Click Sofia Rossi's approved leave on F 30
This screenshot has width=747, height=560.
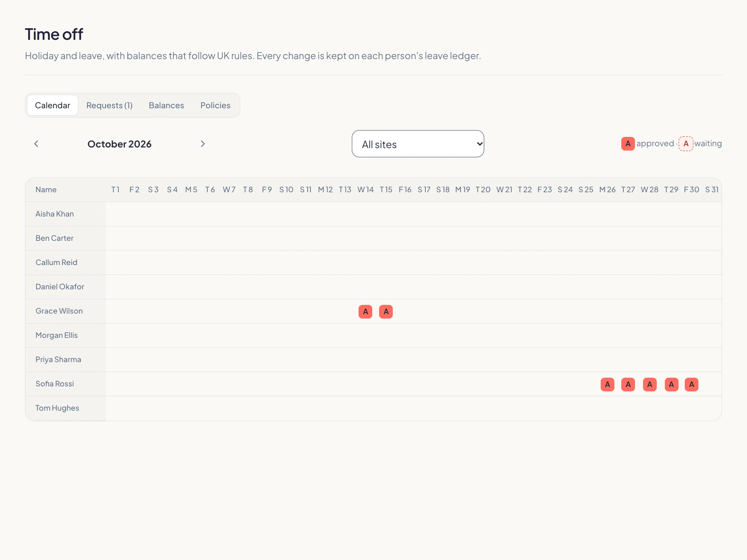click(692, 385)
